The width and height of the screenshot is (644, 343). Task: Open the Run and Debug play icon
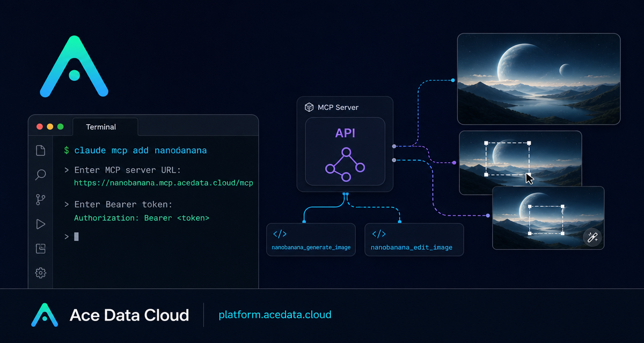pos(41,224)
